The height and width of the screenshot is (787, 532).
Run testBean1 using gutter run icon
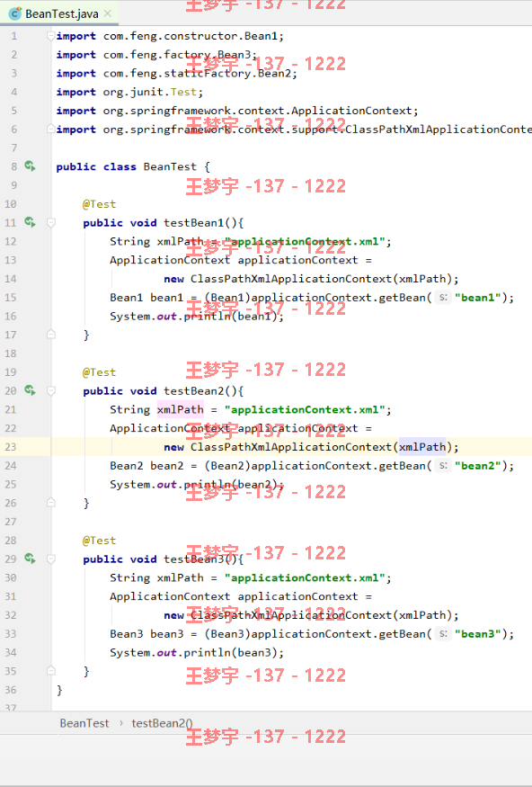[x=30, y=222]
